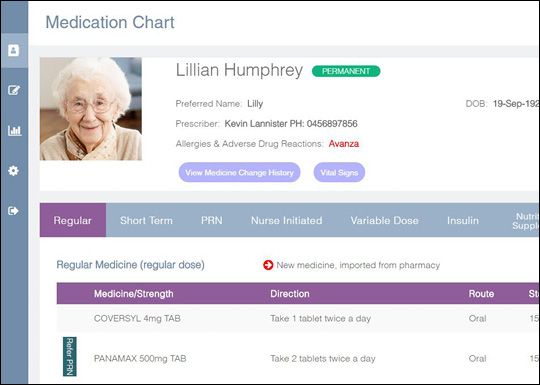The image size is (540, 385).
Task: Click View Medicine Change History button
Action: pos(239,172)
